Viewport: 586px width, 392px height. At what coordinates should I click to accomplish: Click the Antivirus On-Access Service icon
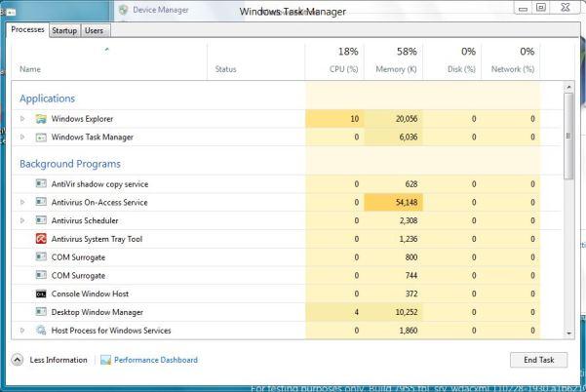coord(41,202)
